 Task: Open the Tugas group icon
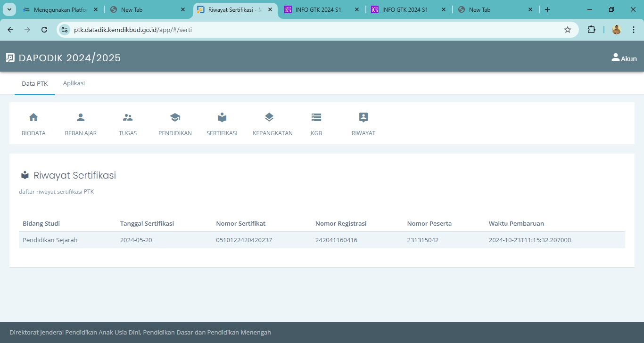128,118
